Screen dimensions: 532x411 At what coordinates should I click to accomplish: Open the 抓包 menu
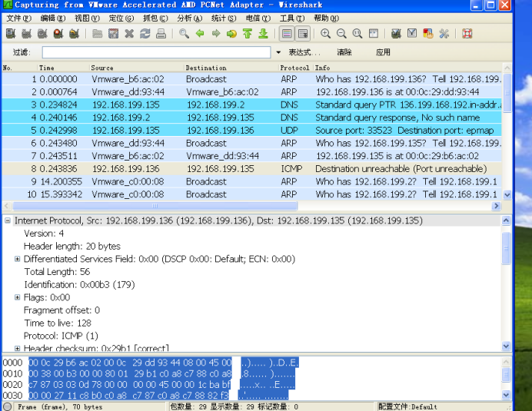point(155,18)
